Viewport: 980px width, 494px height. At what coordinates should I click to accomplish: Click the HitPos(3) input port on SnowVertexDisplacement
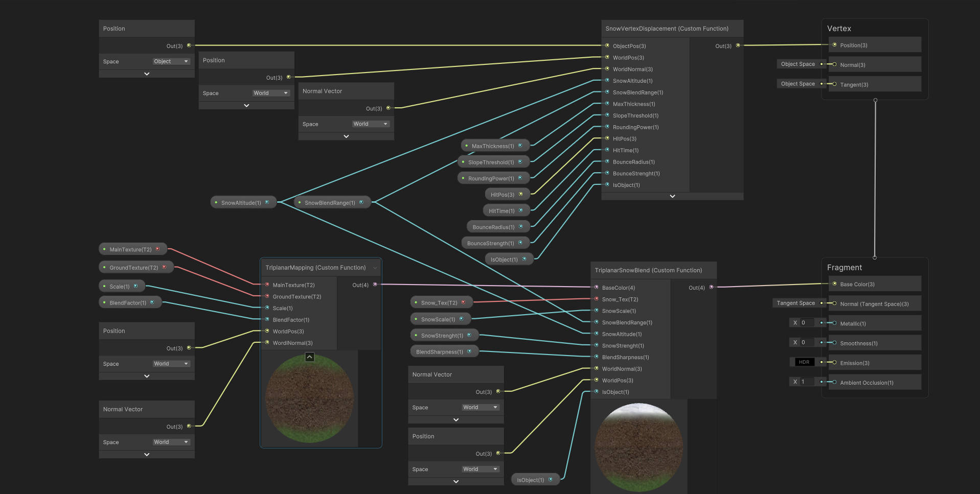(607, 138)
